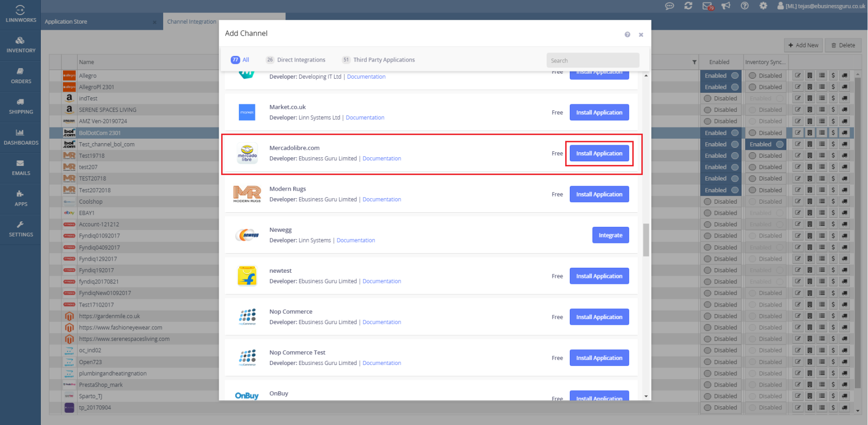Open Documentation link for Market.co.uk
This screenshot has width=868, height=425.
(365, 117)
